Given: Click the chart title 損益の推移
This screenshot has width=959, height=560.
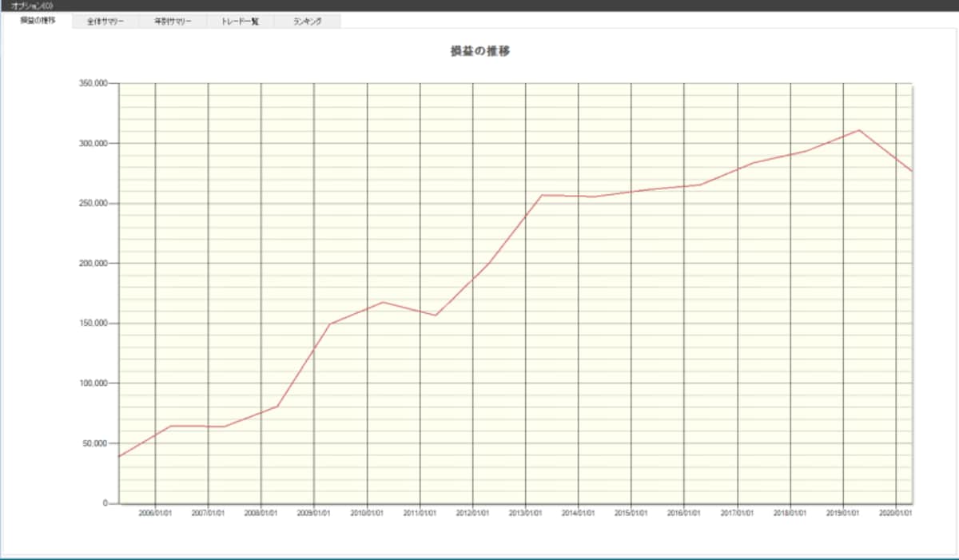Looking at the screenshot, I should 480,51.
